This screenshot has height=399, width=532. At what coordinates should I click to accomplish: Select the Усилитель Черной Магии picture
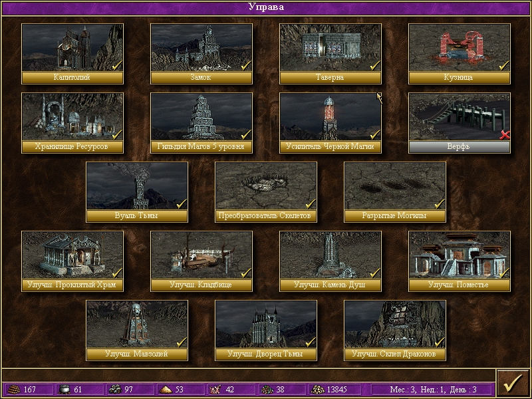pyautogui.click(x=331, y=117)
